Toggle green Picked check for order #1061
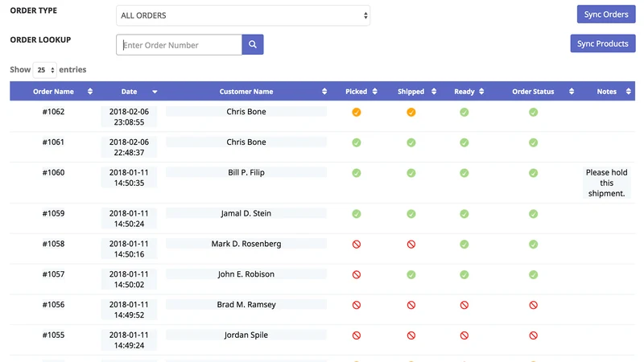This screenshot has width=644, height=362. point(357,142)
